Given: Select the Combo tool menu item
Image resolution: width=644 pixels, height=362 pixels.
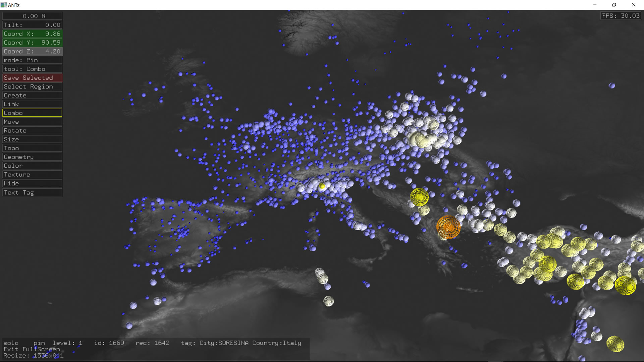Looking at the screenshot, I should pos(32,113).
